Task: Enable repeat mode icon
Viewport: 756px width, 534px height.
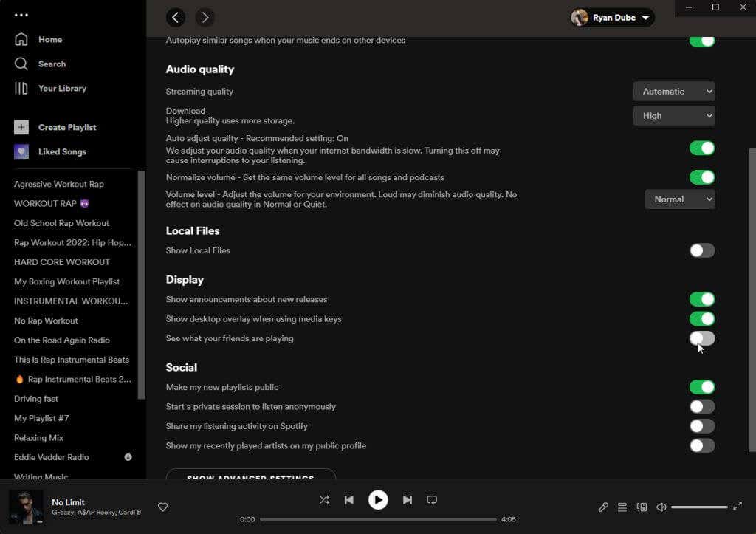Action: 432,500
